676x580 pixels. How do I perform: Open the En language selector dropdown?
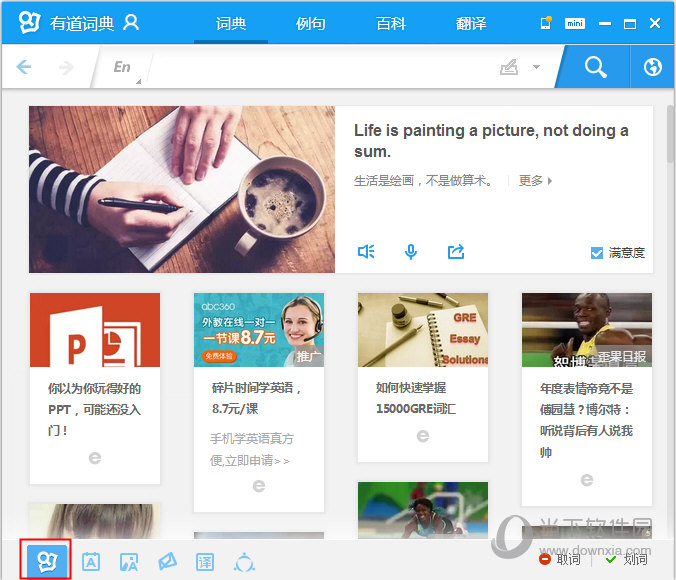pyautogui.click(x=123, y=68)
